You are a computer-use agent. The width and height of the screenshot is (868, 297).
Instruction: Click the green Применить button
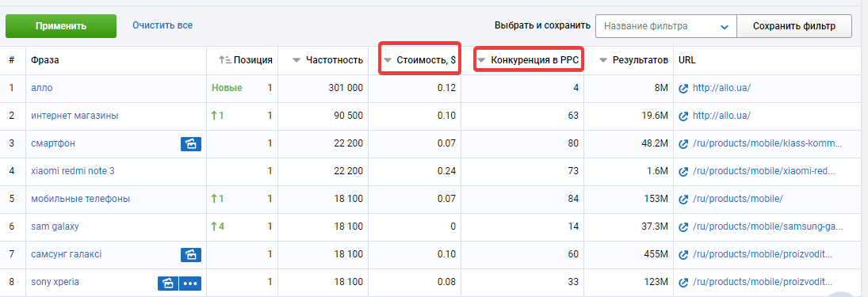pyautogui.click(x=61, y=26)
